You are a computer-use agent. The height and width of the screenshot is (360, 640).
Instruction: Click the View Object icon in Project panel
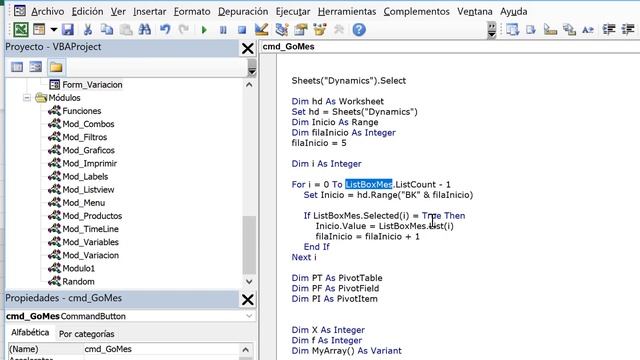[36, 67]
